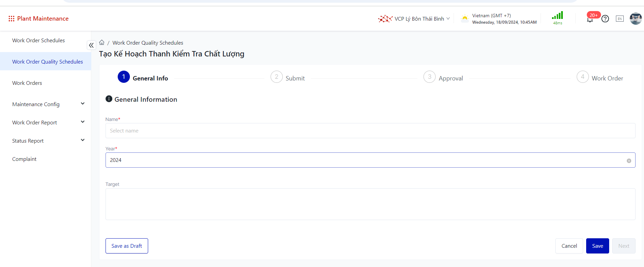Image resolution: width=644 pixels, height=267 pixels.
Task: Open the help question mark icon
Action: pyautogui.click(x=605, y=19)
